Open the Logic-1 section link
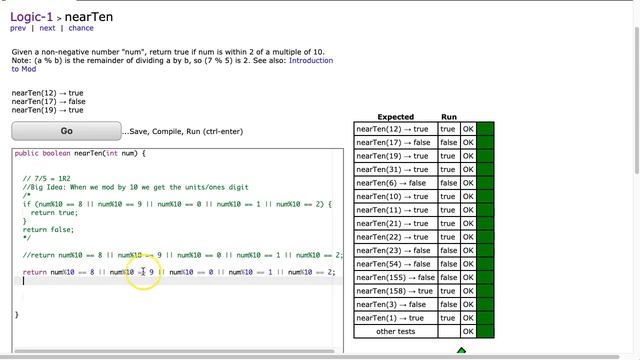 [x=31, y=17]
